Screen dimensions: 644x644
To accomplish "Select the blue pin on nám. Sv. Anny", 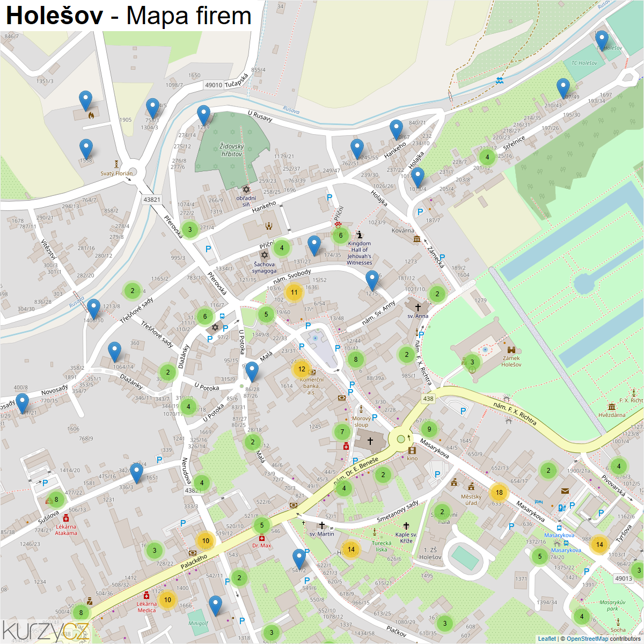I will [372, 280].
